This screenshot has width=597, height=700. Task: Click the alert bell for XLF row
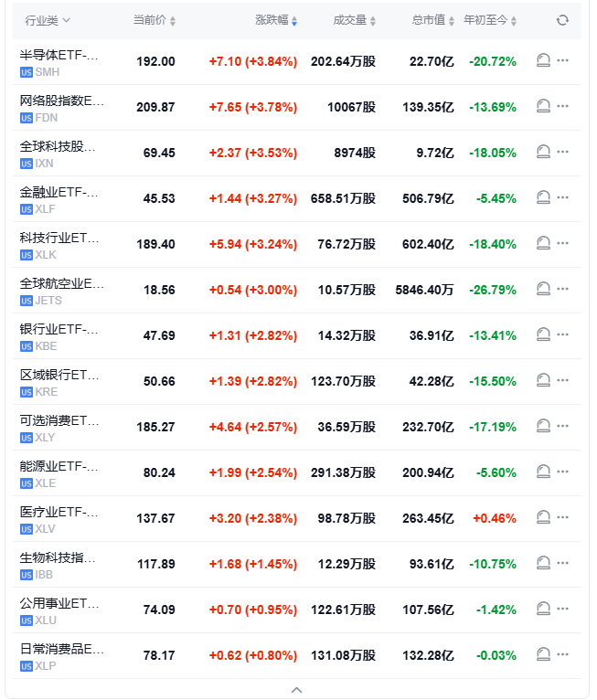pos(543,198)
